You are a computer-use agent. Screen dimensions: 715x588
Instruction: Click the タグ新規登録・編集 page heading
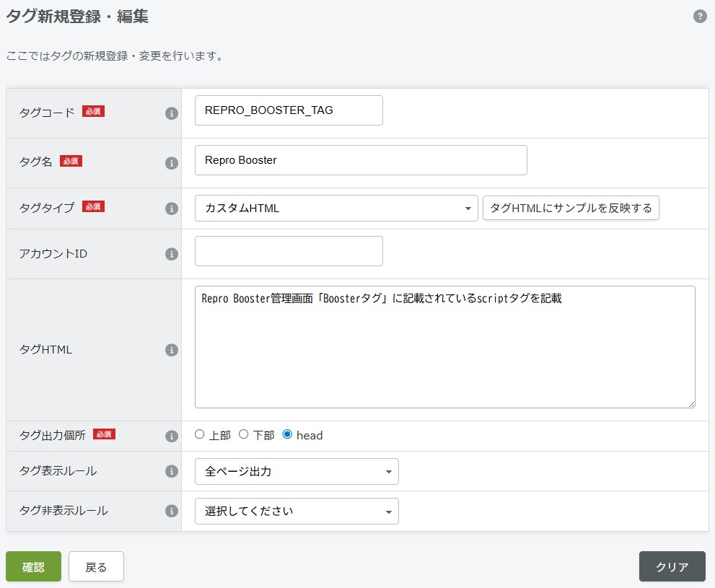tap(77, 17)
